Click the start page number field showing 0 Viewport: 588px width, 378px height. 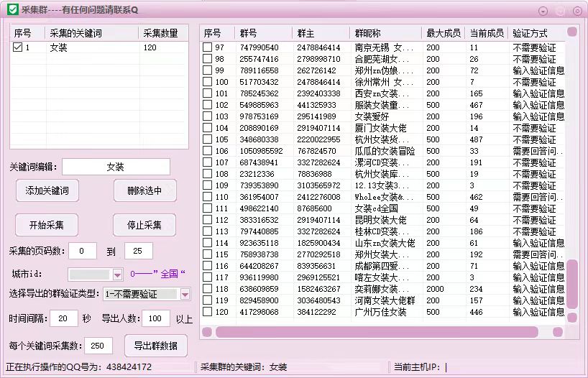point(83,251)
